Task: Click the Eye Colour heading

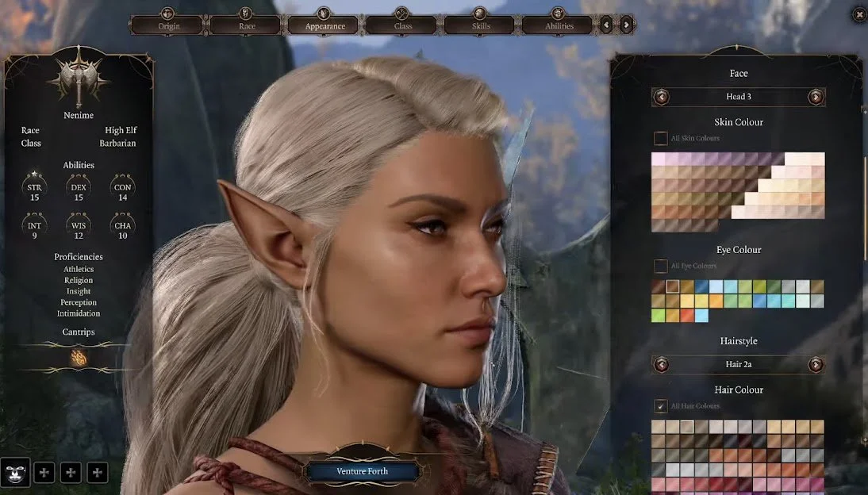Action: [739, 250]
